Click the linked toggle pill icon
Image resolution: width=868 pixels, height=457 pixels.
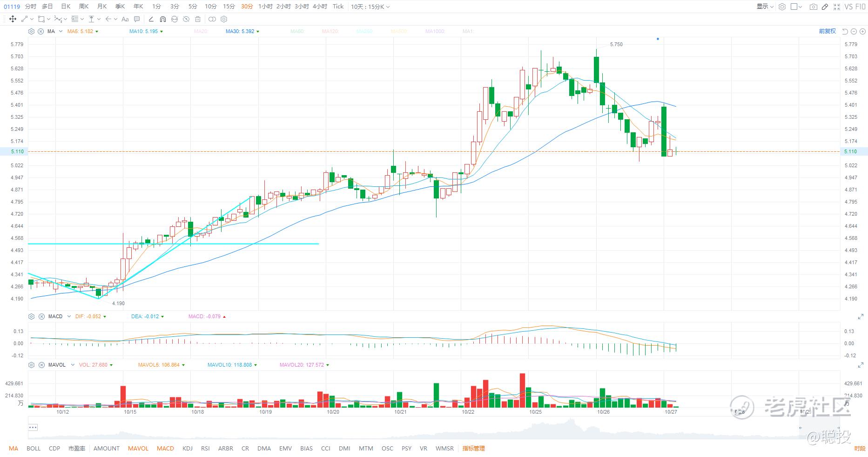click(212, 19)
